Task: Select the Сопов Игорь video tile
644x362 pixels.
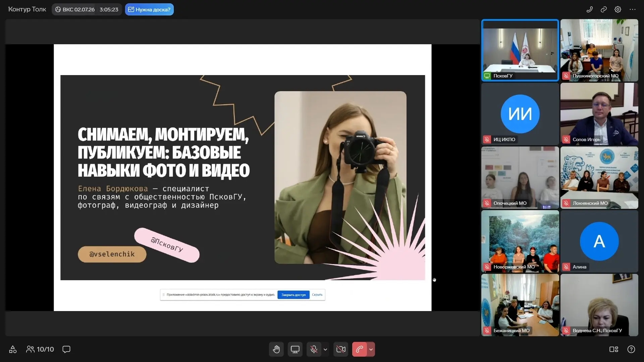Action: click(599, 114)
